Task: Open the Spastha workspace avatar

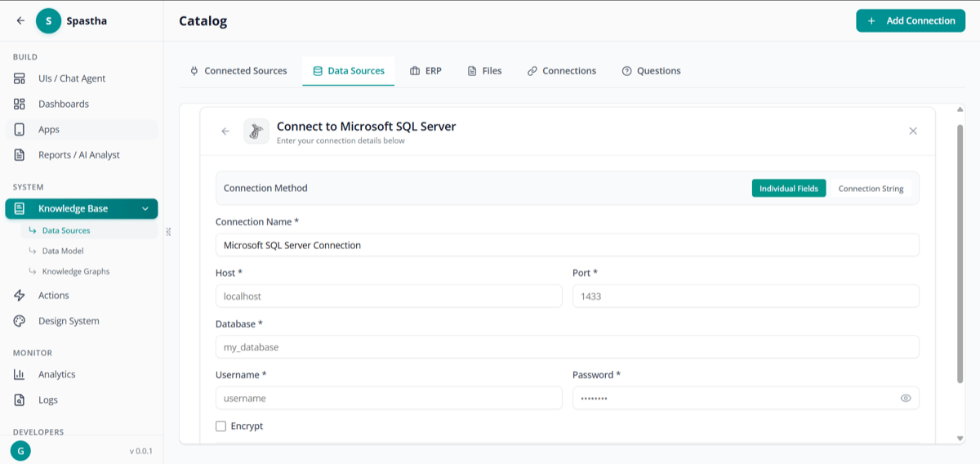Action: (x=48, y=21)
